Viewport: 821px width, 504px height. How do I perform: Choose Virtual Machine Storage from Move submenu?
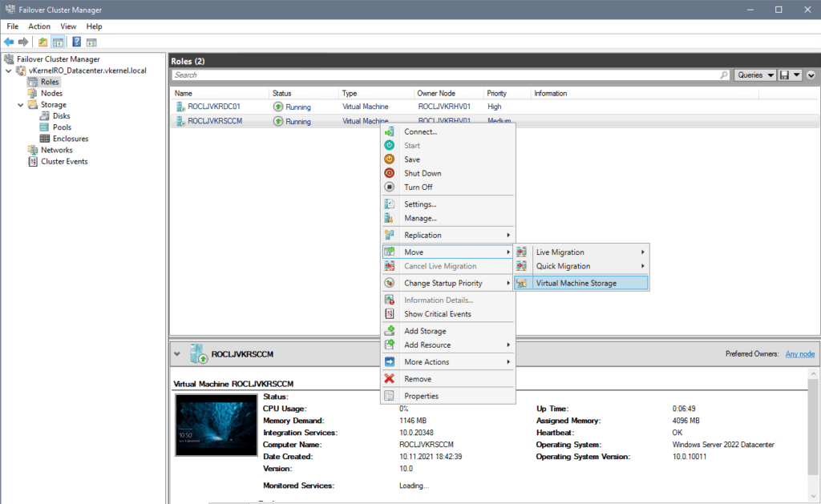(581, 283)
